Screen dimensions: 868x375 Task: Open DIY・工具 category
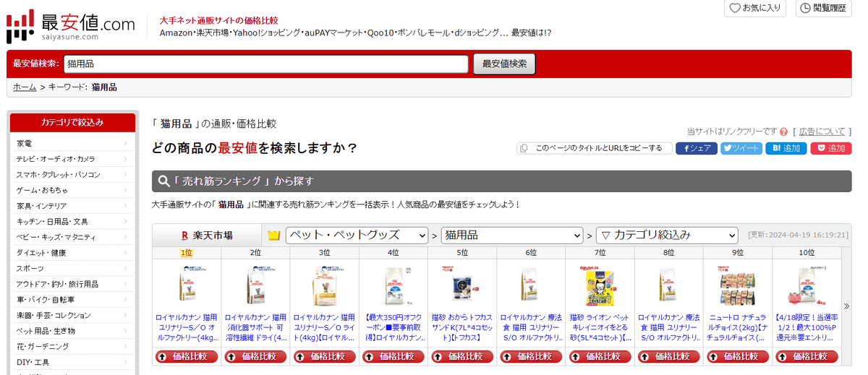[x=73, y=363]
